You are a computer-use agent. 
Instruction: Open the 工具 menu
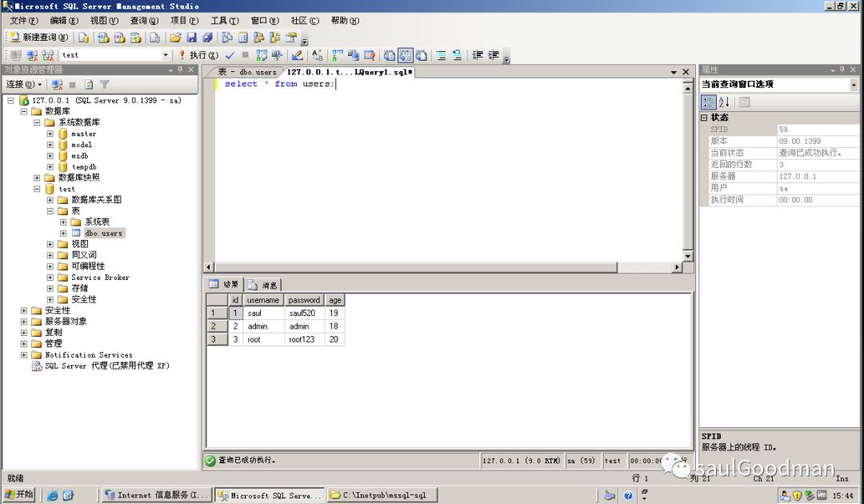(225, 20)
